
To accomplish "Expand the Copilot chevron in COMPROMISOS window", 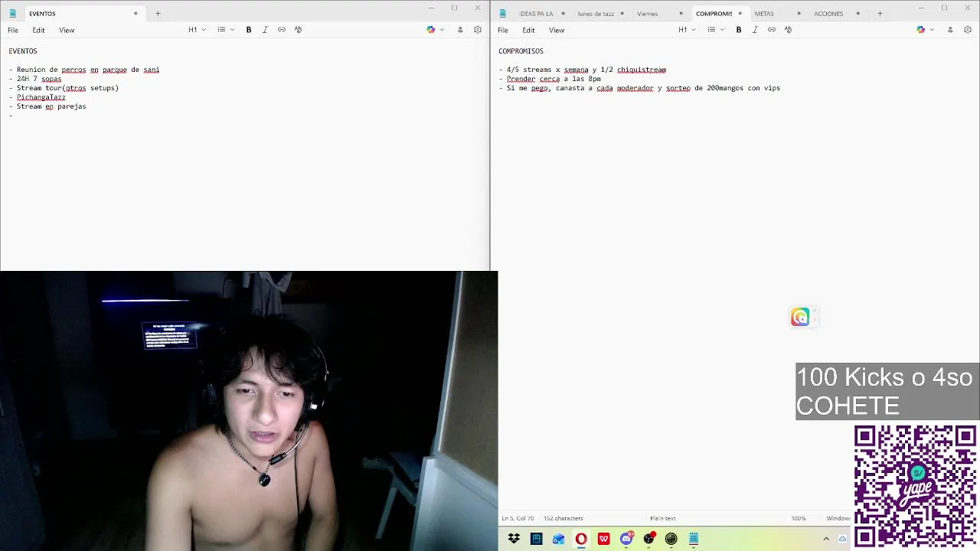I will (x=932, y=30).
